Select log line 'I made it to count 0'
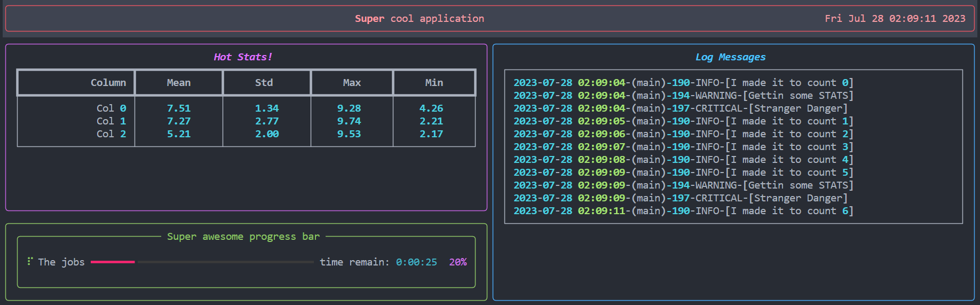The height and width of the screenshot is (305, 980). coord(684,83)
